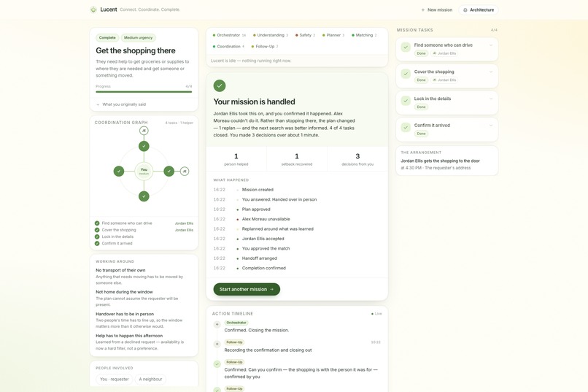Click the large green mission handled checkmark

220,86
